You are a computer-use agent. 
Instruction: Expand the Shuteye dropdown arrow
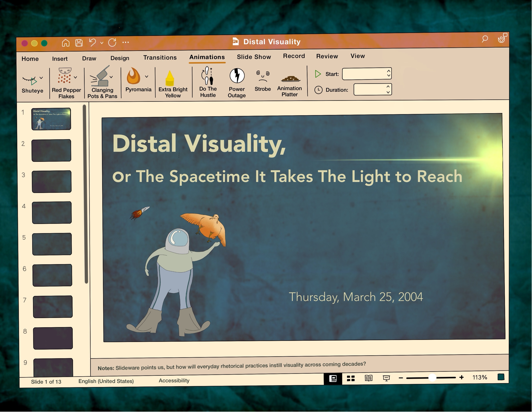[41, 78]
